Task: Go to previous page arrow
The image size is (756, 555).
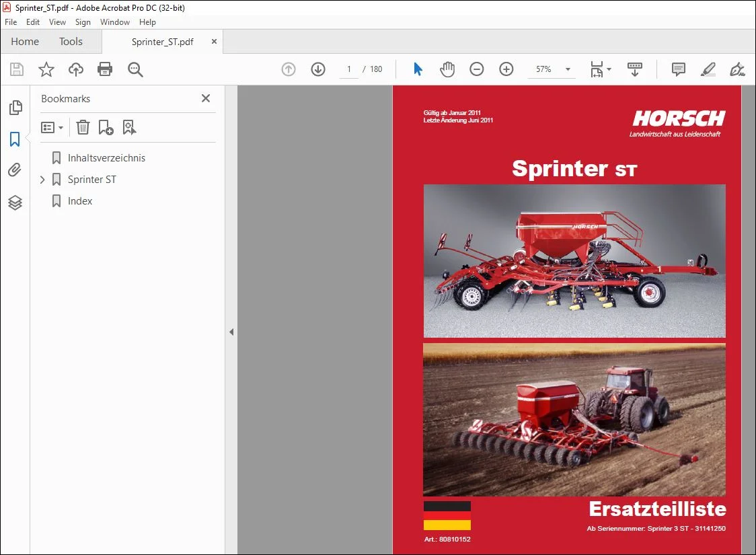Action: click(x=289, y=69)
